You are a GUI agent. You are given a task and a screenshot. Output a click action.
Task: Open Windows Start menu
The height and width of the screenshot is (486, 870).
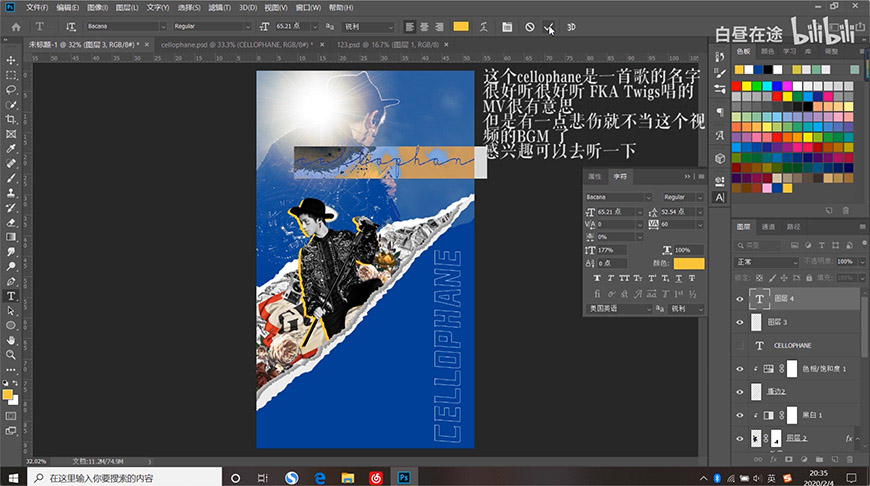pos(13,478)
